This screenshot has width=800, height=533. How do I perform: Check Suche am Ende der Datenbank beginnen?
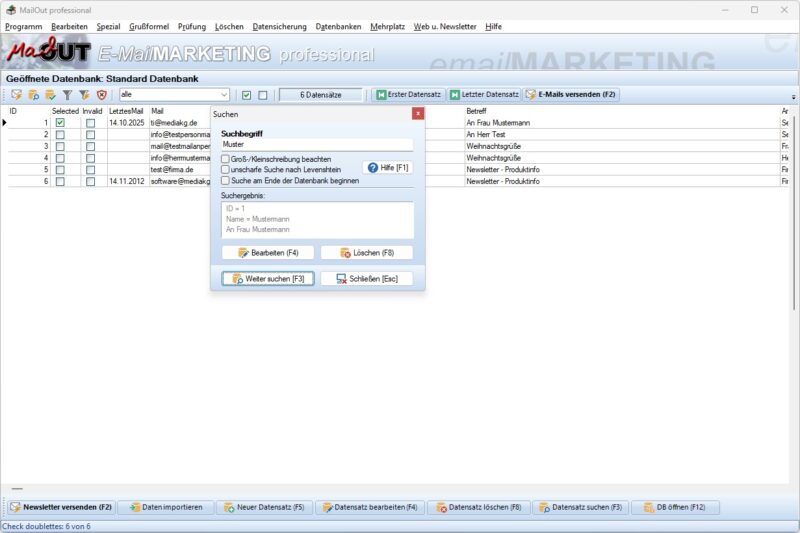click(x=225, y=181)
